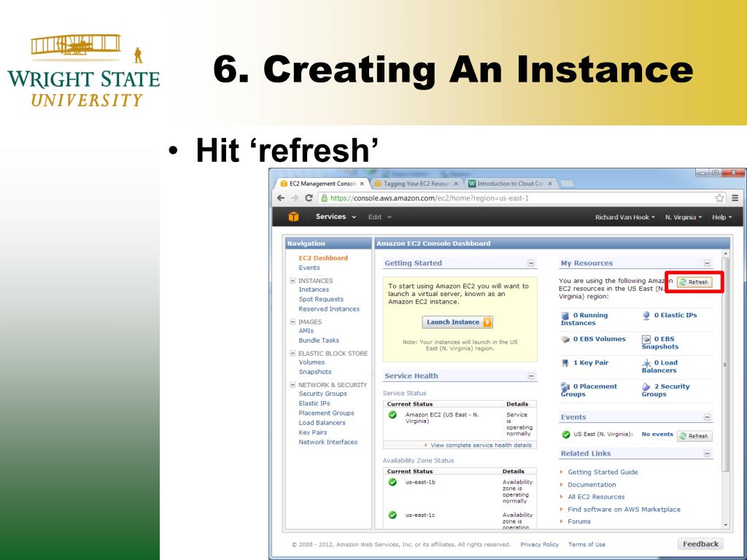Viewport: 747px width, 560px height.
Task: Open Reserved Instances in navigation
Action: pos(329,309)
